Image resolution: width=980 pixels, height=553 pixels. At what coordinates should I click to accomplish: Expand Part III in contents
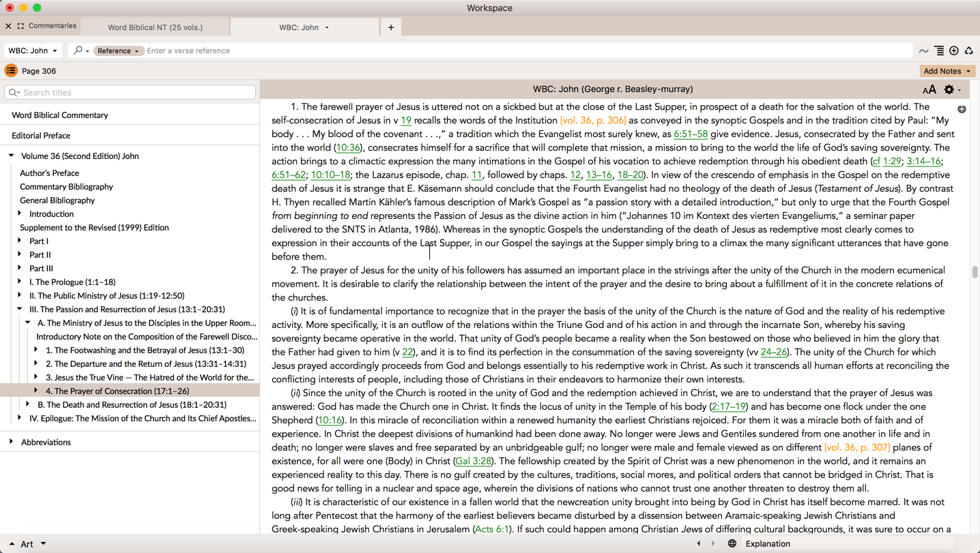20,268
